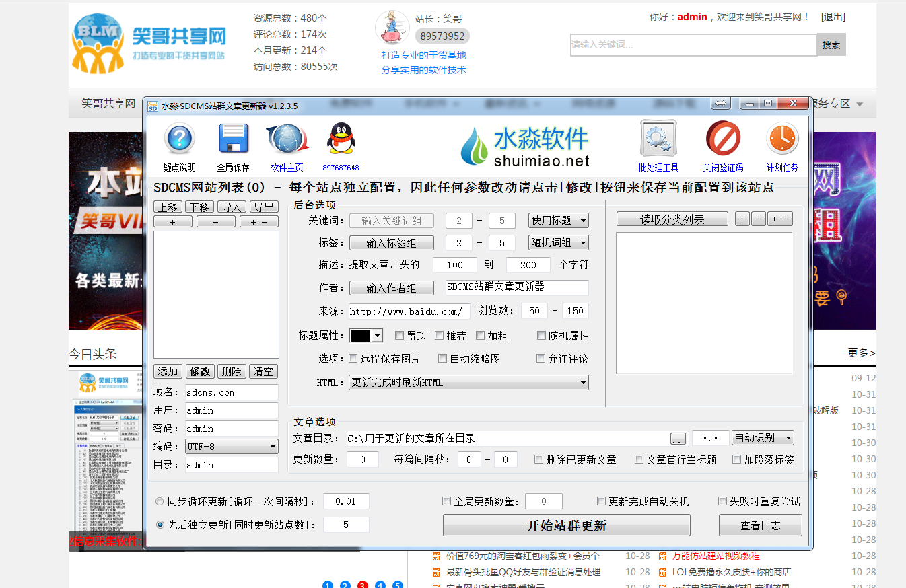Check the 推荐 checkbox
This screenshot has width=906, height=588.
[439, 336]
